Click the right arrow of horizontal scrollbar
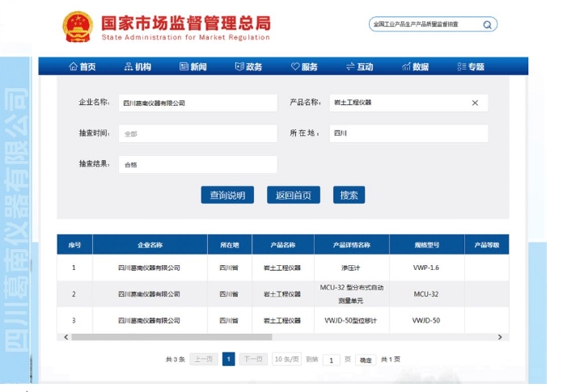563x392 pixels. (500, 337)
